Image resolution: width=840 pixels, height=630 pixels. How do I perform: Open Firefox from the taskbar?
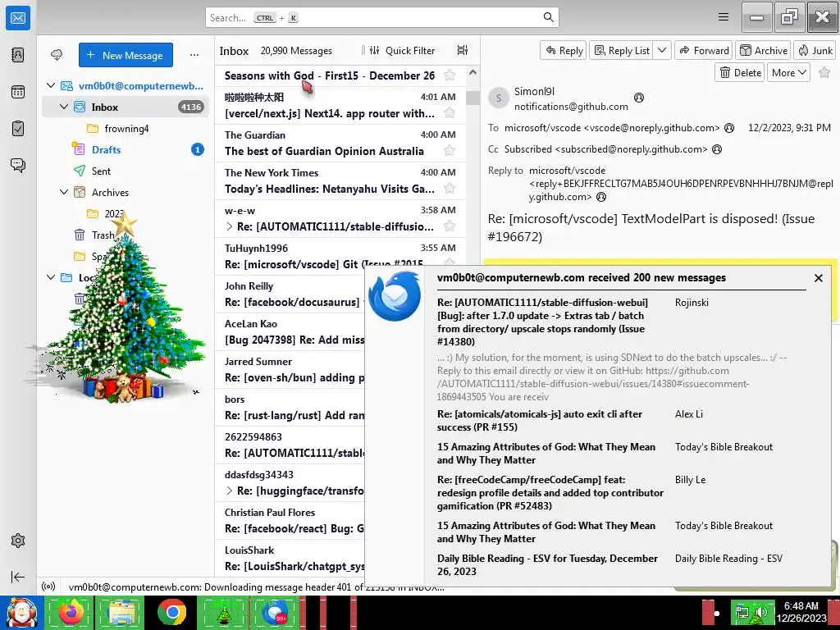click(x=71, y=612)
